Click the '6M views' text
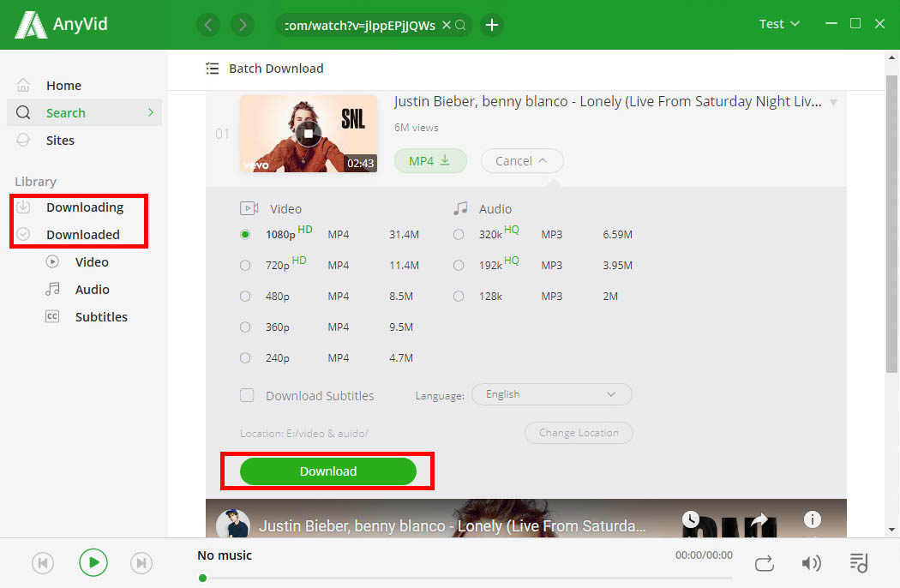 pos(416,128)
